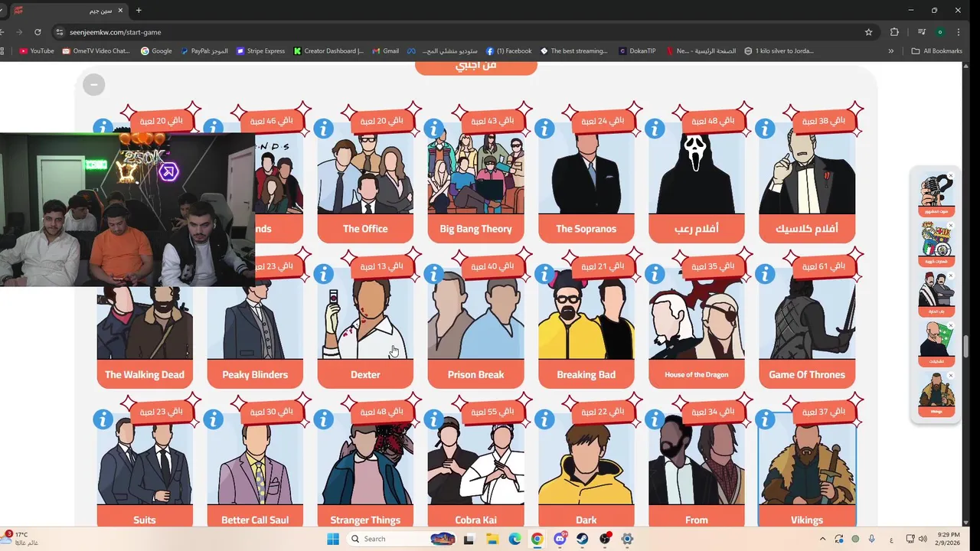
Task: Open info icon on Suits card
Action: coord(103,419)
